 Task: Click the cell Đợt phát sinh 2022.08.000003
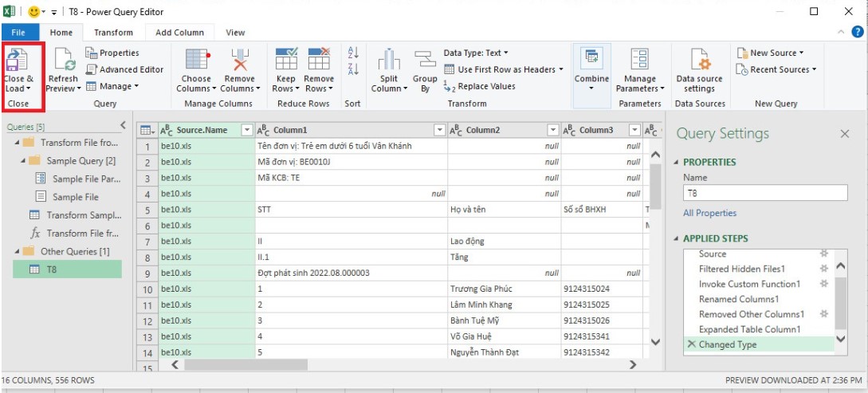(x=351, y=273)
